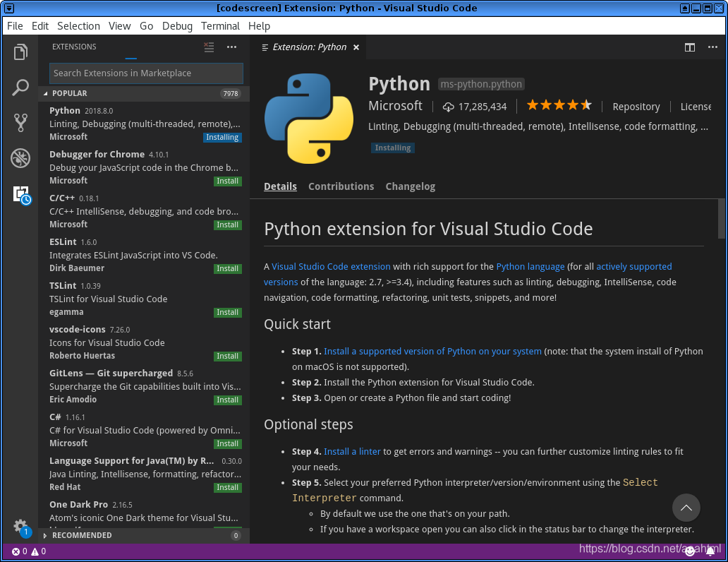728x562 pixels.
Task: Open 'Visual Studio Code extension' link
Action: [x=331, y=267]
